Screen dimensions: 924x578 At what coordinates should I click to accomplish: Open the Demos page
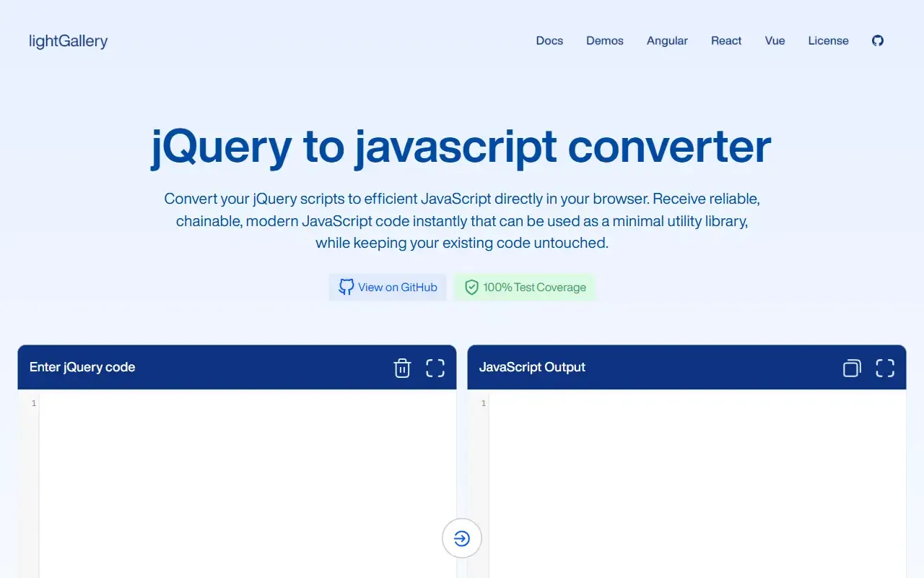pos(605,40)
